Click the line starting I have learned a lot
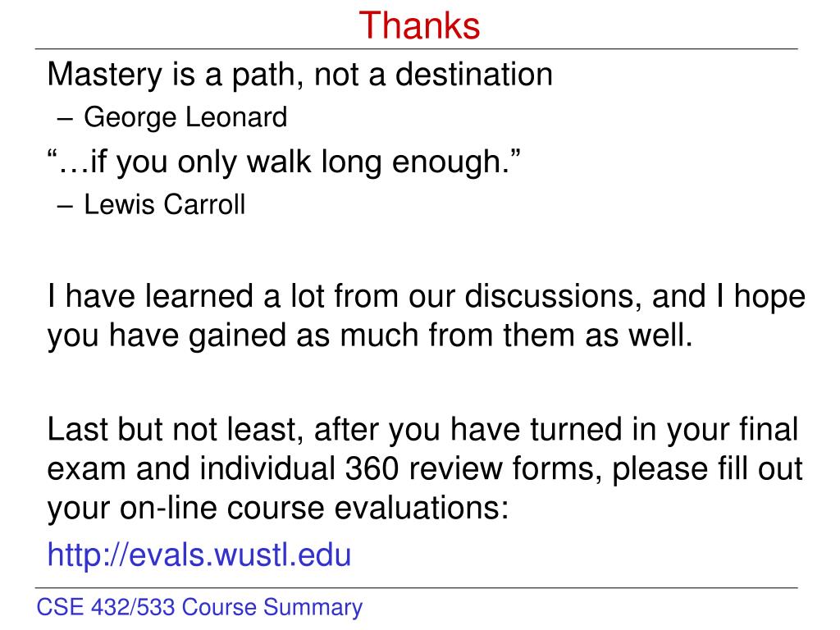Screen dimensions: 840x630 (427, 297)
